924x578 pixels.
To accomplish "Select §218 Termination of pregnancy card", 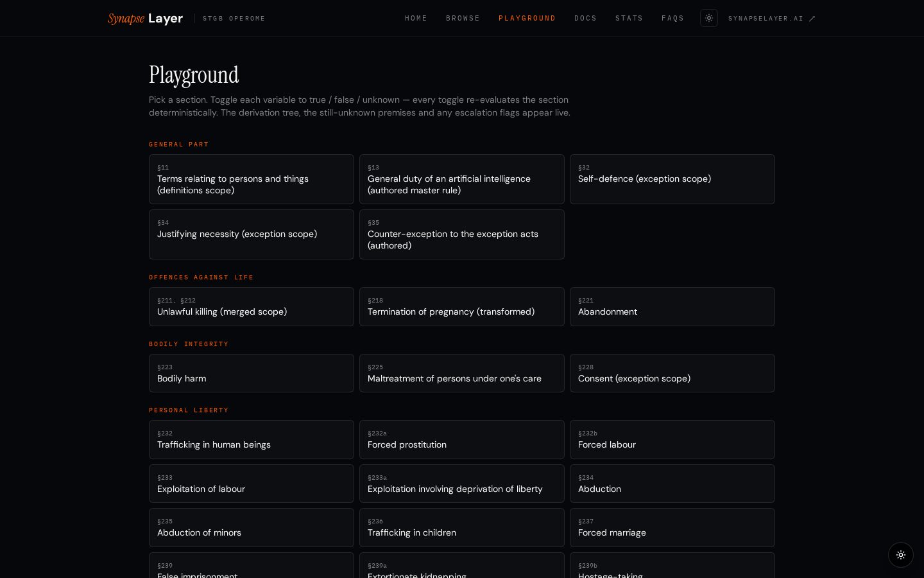I will point(462,307).
